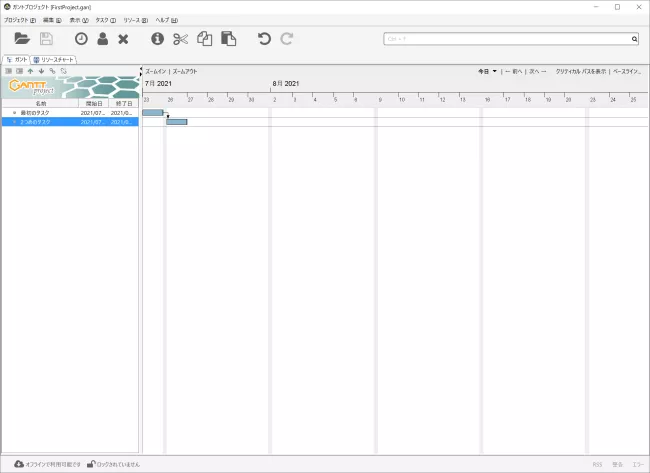Viewport: 650px width, 473px height.
Task: Click the delete X icon in toolbar
Action: [123, 39]
